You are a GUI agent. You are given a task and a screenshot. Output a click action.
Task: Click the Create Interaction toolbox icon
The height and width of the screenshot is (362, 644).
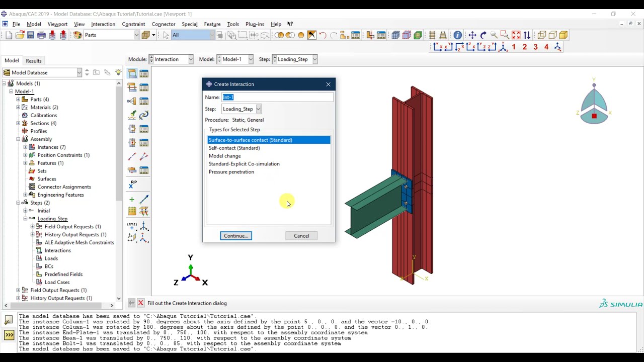click(x=132, y=73)
